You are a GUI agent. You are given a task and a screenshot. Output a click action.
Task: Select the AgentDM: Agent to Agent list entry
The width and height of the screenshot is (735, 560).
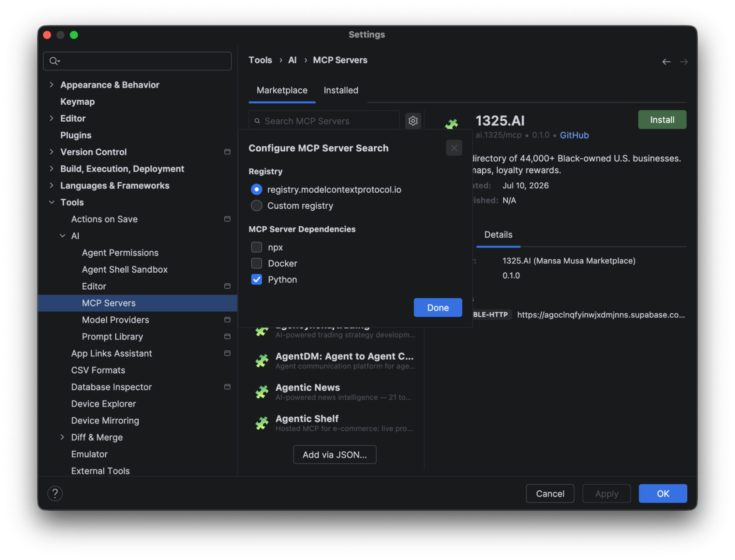(x=335, y=360)
